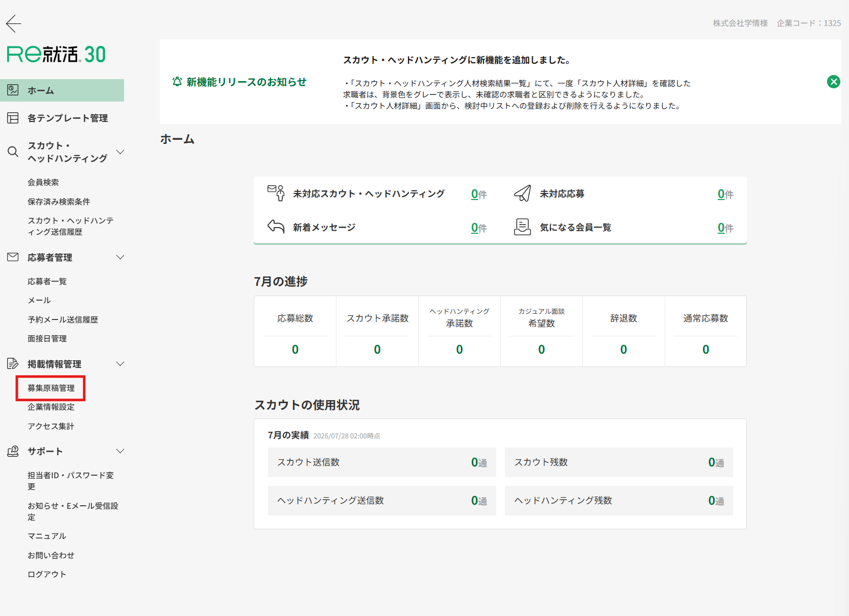Open the マニュアル link
The height and width of the screenshot is (616, 849).
[47, 536]
